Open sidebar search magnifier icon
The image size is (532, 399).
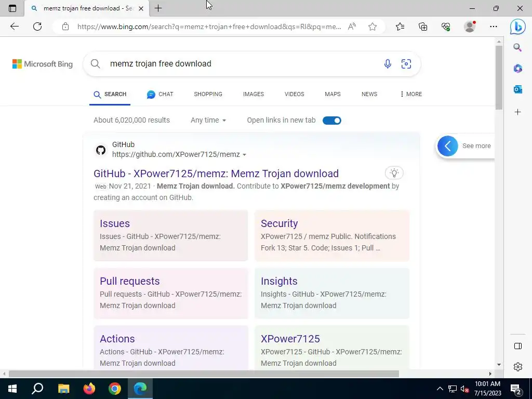(x=517, y=47)
